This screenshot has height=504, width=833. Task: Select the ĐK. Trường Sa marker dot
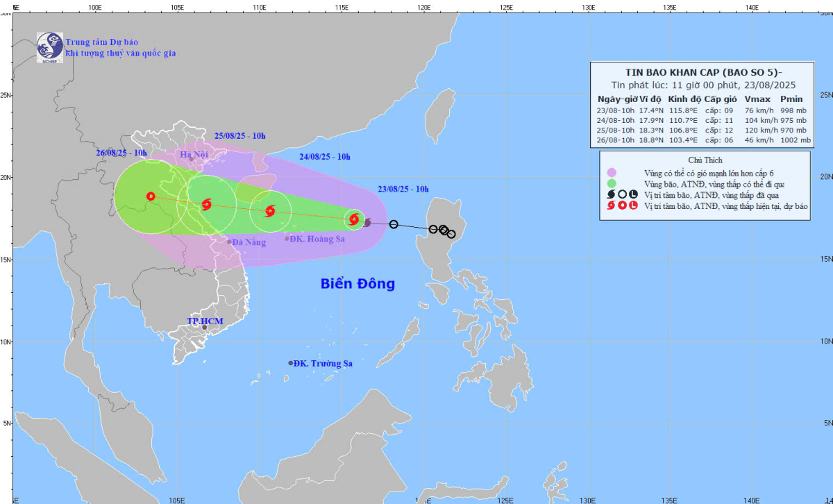click(x=291, y=363)
